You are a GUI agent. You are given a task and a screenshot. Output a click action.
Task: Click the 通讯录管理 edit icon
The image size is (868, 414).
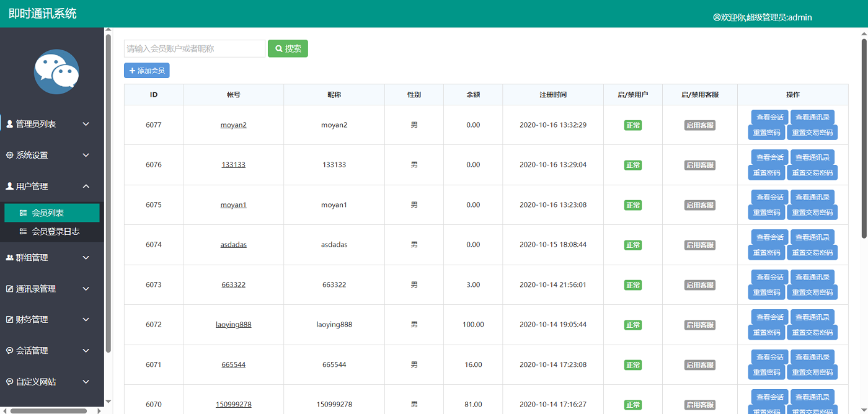[x=9, y=289]
